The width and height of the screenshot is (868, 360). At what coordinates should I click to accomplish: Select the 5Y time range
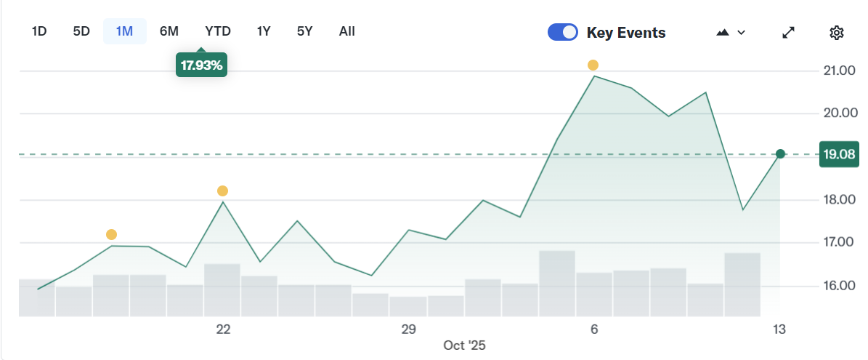[304, 31]
